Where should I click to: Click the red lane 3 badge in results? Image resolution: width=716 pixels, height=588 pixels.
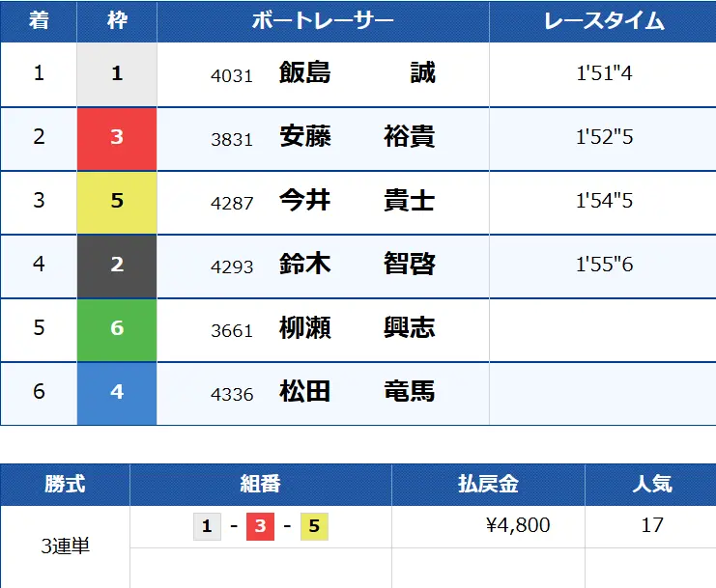(117, 137)
